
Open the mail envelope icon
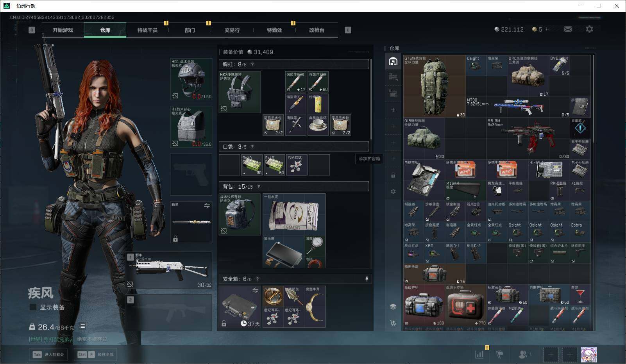tap(568, 29)
